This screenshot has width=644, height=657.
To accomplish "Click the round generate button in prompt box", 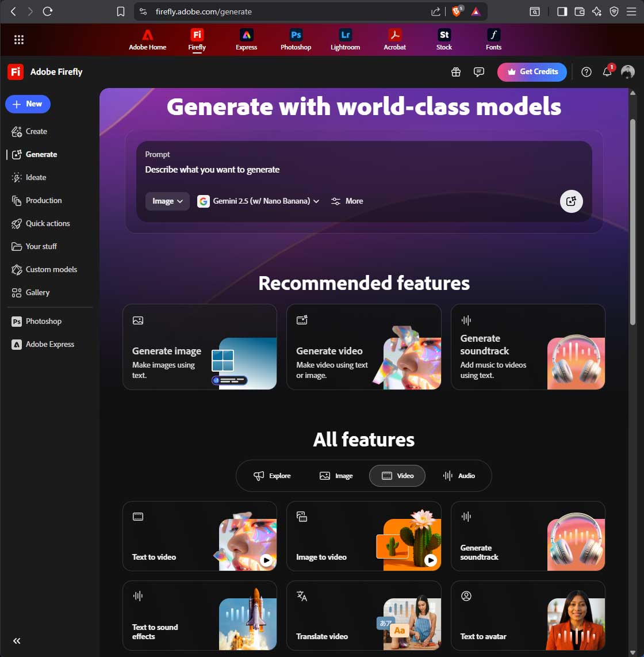I will coord(571,201).
